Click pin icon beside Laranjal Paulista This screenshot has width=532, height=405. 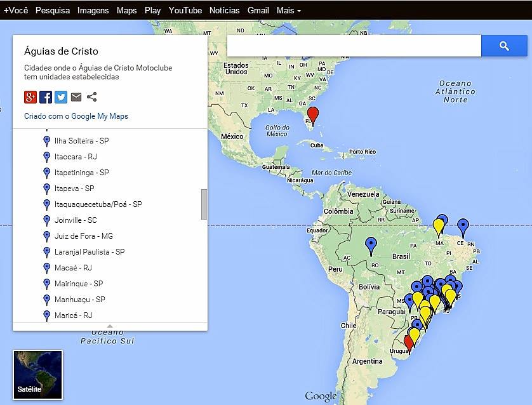coord(47,253)
